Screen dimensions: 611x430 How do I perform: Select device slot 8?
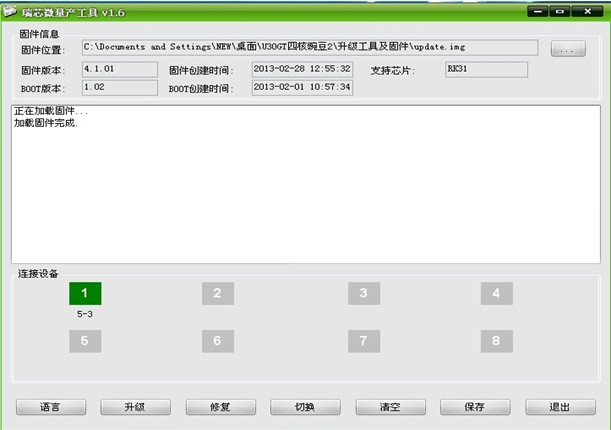[x=496, y=341]
